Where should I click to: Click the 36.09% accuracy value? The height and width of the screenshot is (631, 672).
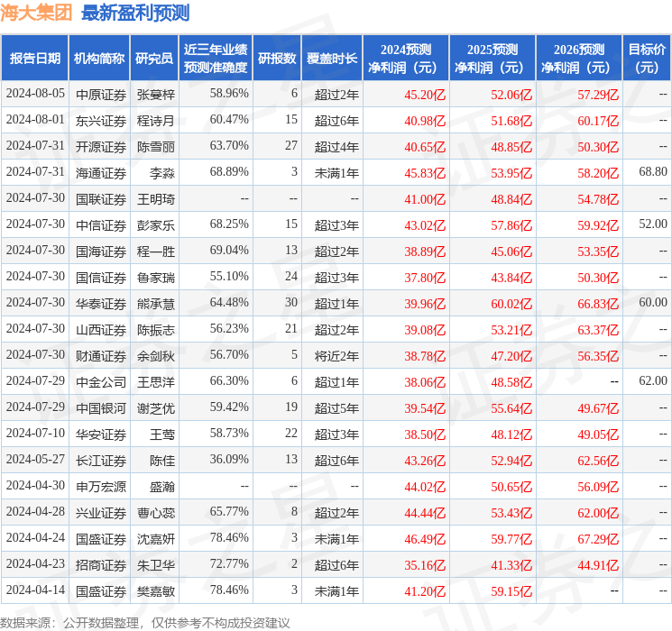[229, 459]
